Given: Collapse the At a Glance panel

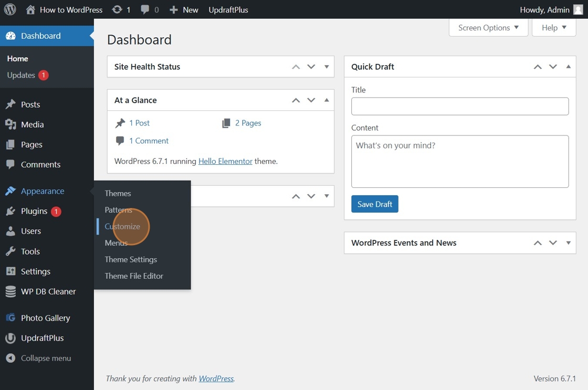Looking at the screenshot, I should coord(327,100).
